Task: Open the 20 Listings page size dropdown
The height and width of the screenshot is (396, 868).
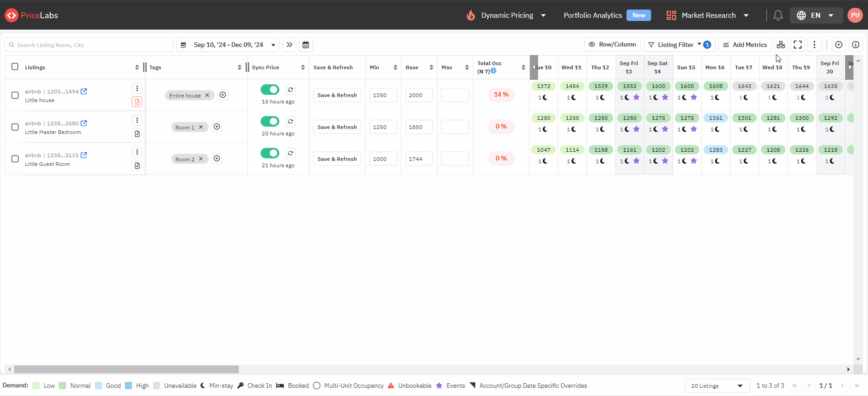Action: pos(717,386)
